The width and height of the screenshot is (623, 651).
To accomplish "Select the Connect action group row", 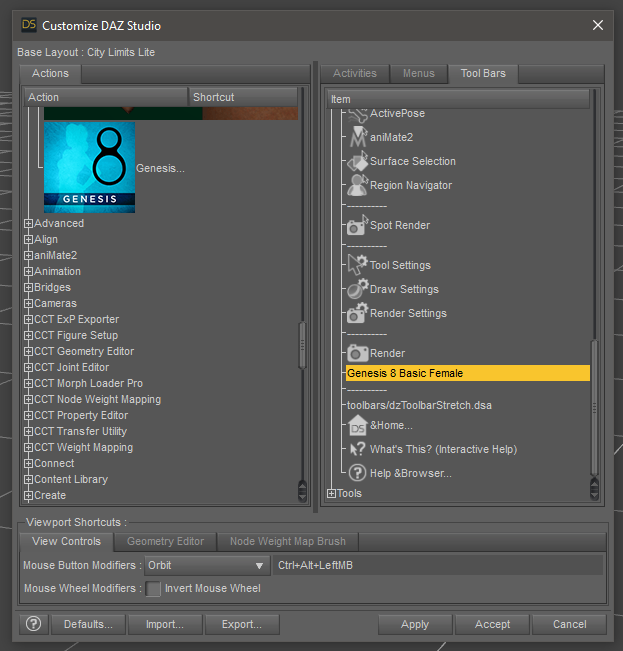I will [x=54, y=463].
